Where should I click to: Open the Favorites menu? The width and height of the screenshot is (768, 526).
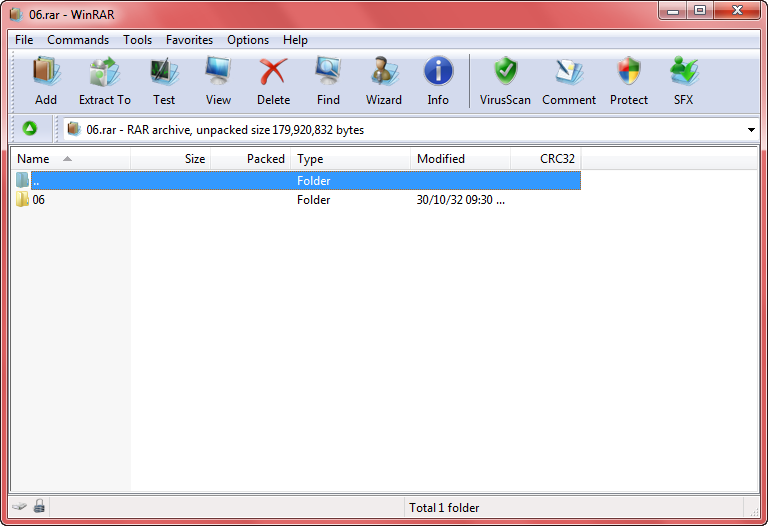(x=189, y=40)
